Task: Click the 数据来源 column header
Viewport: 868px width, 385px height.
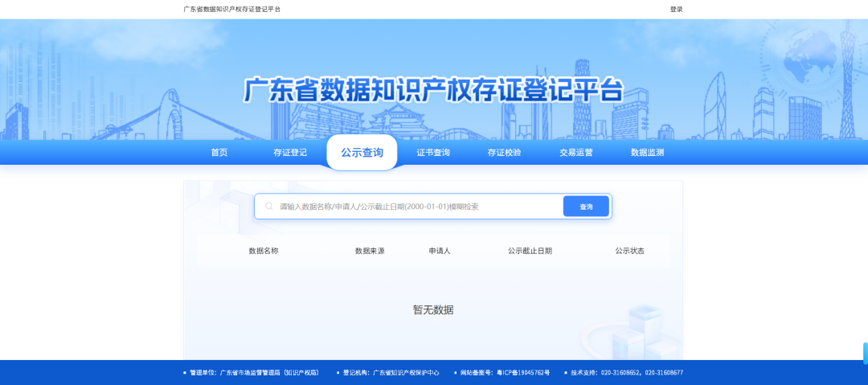Action: coord(370,251)
